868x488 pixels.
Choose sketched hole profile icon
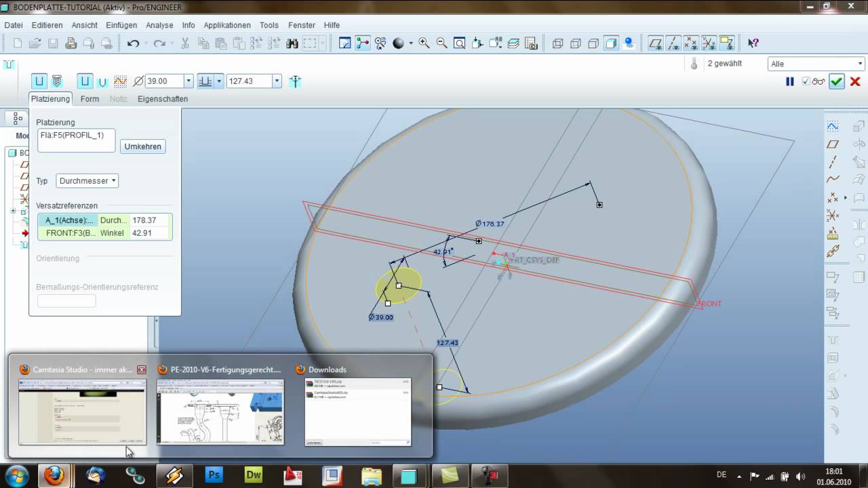point(120,81)
